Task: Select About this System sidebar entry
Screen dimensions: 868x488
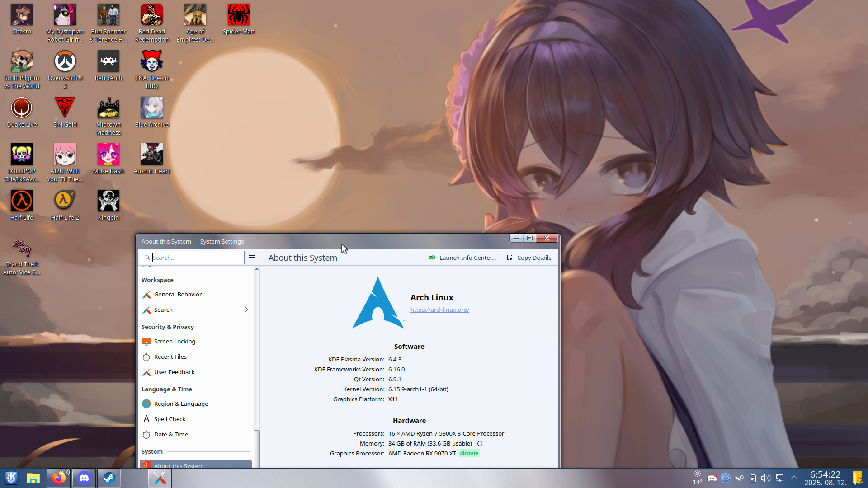Action: click(x=195, y=464)
